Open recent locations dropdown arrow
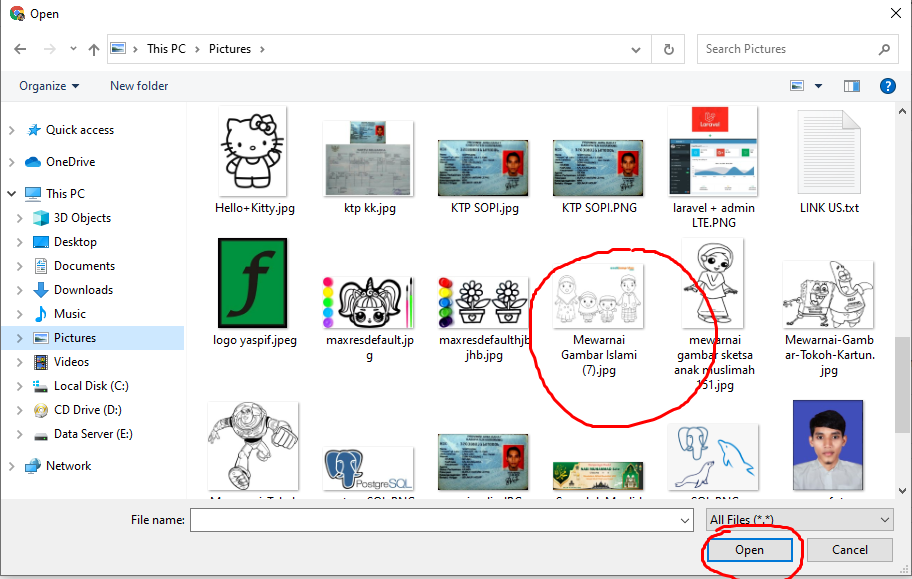This screenshot has height=579, width=912. (x=73, y=49)
